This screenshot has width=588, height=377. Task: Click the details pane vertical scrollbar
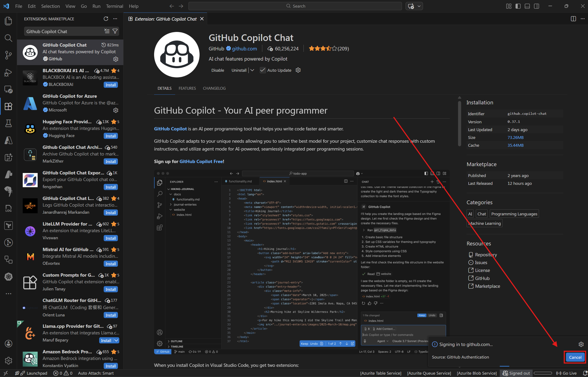[x=459, y=124]
